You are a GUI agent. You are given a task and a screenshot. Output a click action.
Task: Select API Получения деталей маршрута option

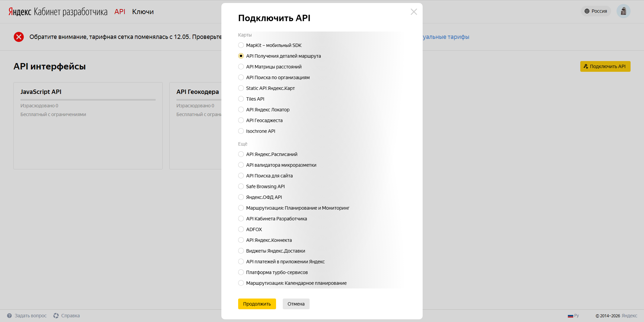pos(241,56)
